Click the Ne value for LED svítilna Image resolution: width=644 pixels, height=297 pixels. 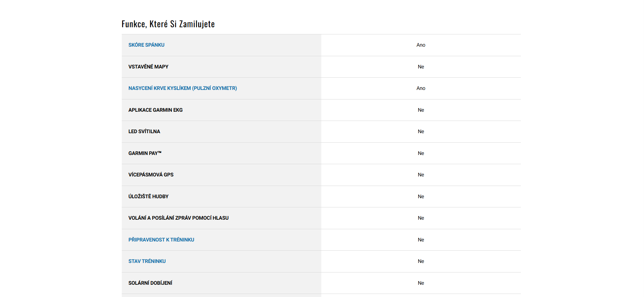421,131
